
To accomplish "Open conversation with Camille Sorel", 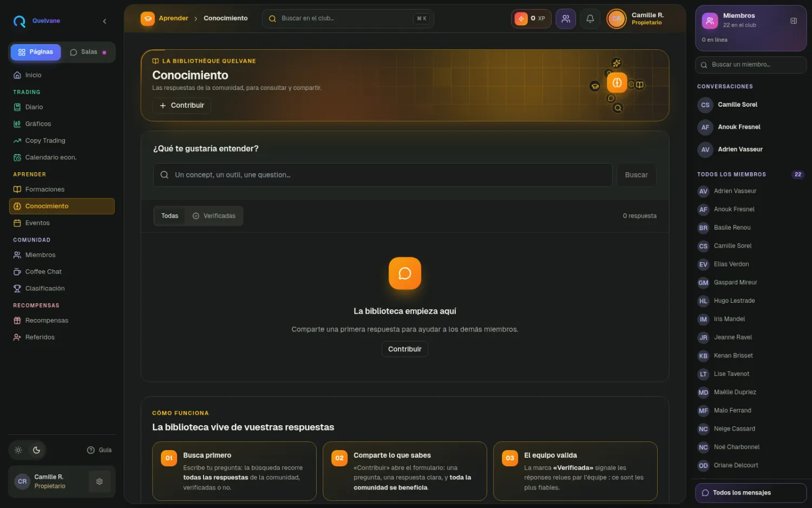I will [751, 105].
